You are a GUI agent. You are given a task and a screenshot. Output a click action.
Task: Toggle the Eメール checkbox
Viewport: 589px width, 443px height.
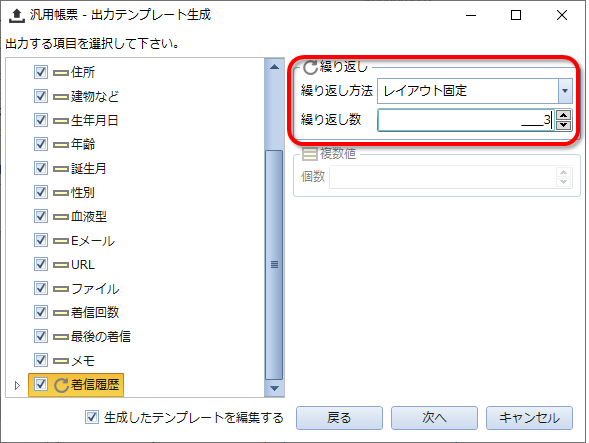(41, 240)
